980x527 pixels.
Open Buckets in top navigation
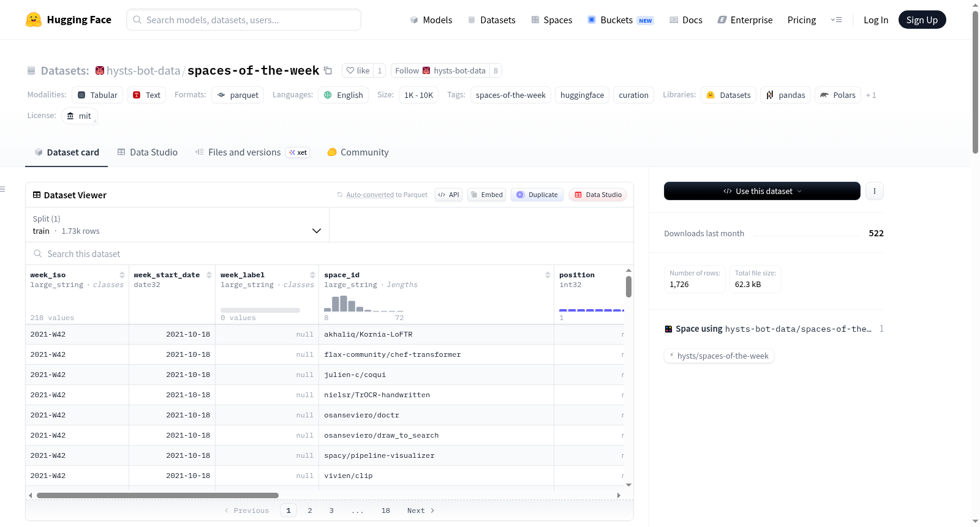[620, 20]
